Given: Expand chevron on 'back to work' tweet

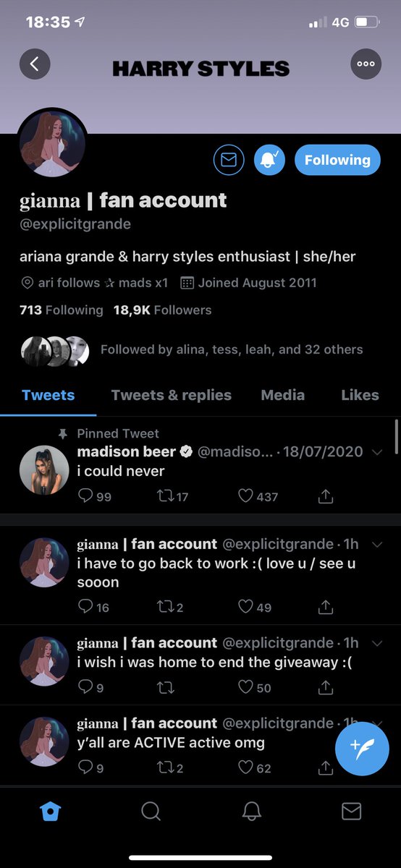Looking at the screenshot, I should click(x=376, y=544).
